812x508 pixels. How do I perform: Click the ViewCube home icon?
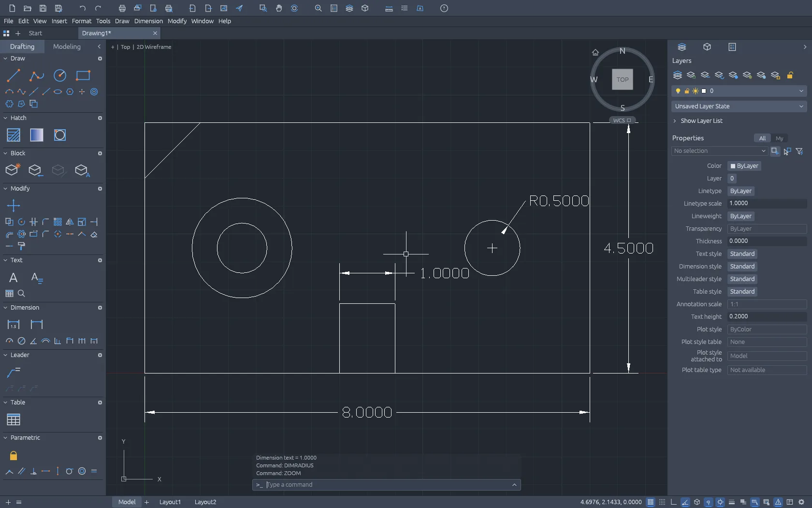tap(595, 52)
